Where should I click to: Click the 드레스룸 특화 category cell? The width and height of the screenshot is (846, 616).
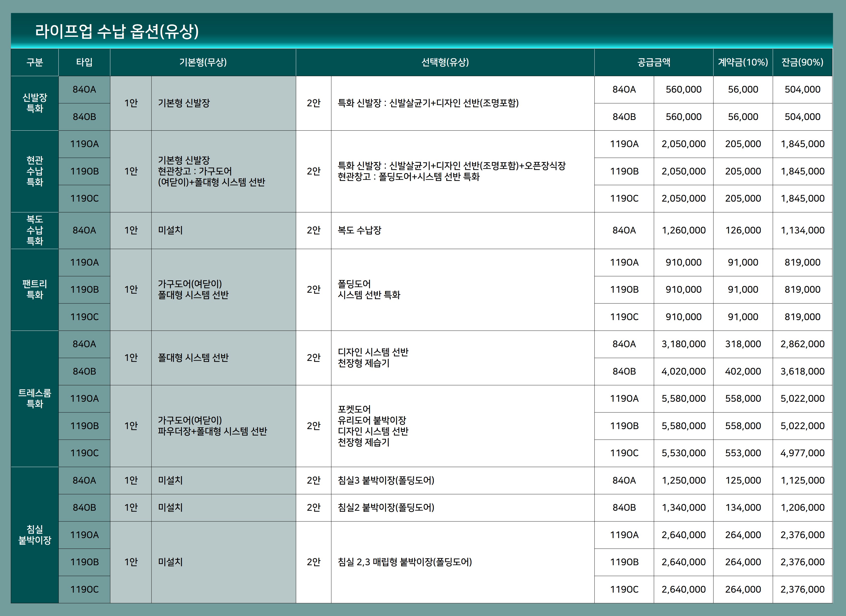35,398
